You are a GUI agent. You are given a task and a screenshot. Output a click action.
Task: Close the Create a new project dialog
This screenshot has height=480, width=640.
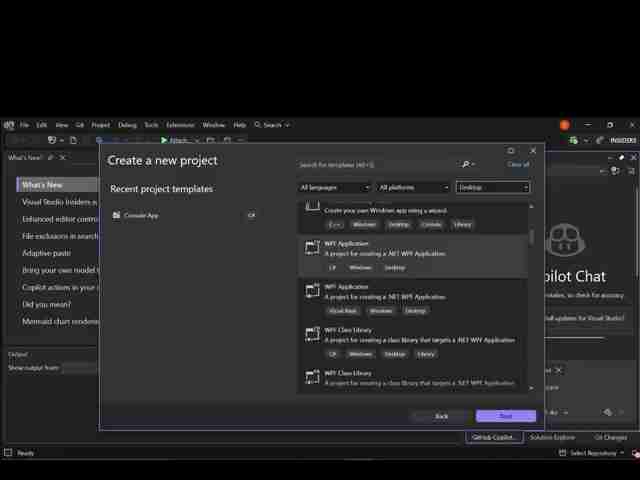[533, 151]
